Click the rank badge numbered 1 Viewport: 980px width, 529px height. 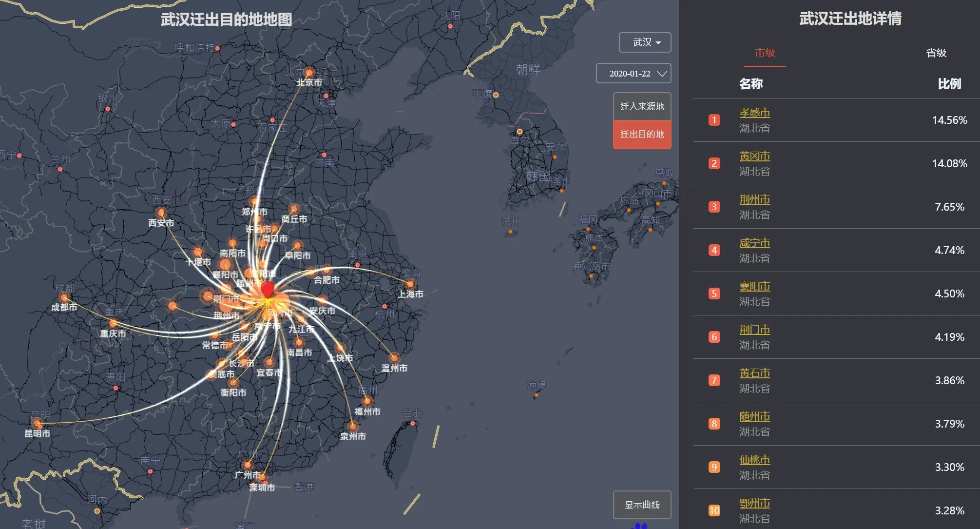[714, 120]
